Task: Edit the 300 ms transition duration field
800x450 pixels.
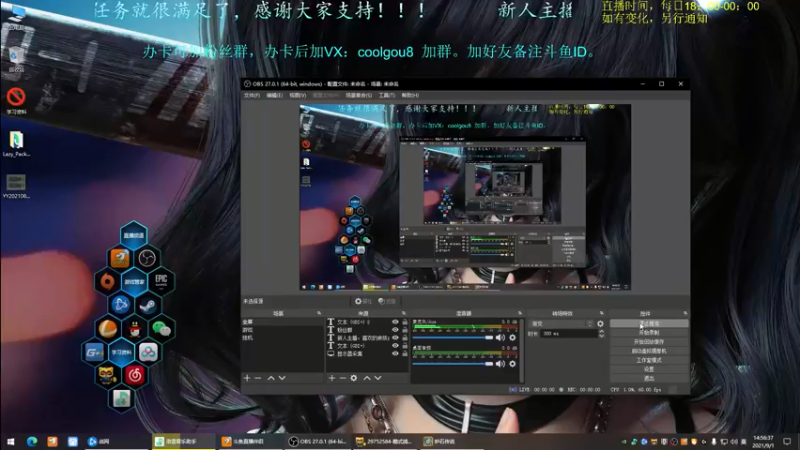Action: [x=569, y=333]
